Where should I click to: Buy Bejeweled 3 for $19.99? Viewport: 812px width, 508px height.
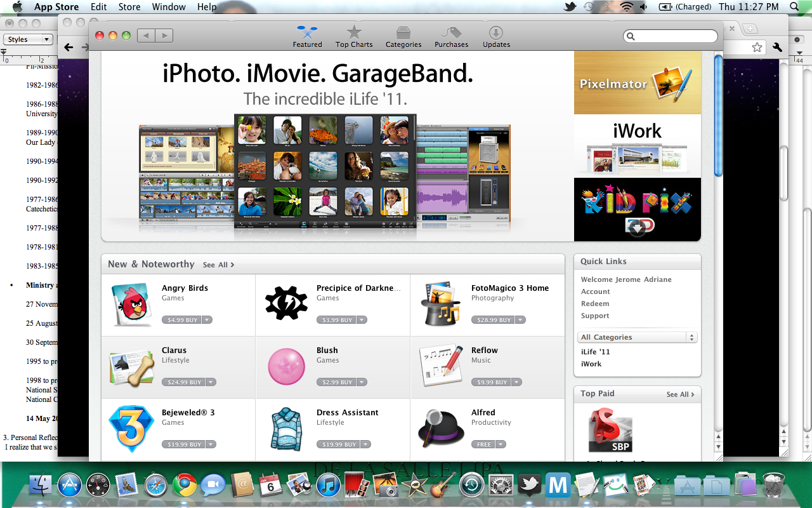184,444
